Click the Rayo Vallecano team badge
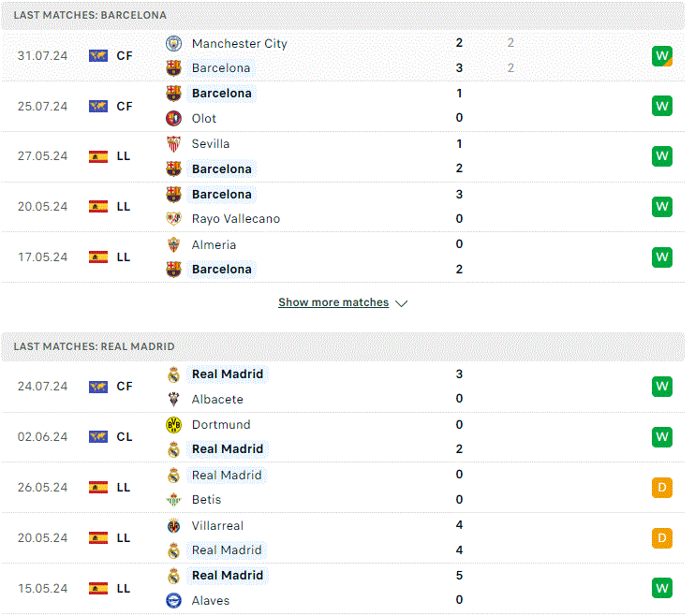 (x=173, y=218)
